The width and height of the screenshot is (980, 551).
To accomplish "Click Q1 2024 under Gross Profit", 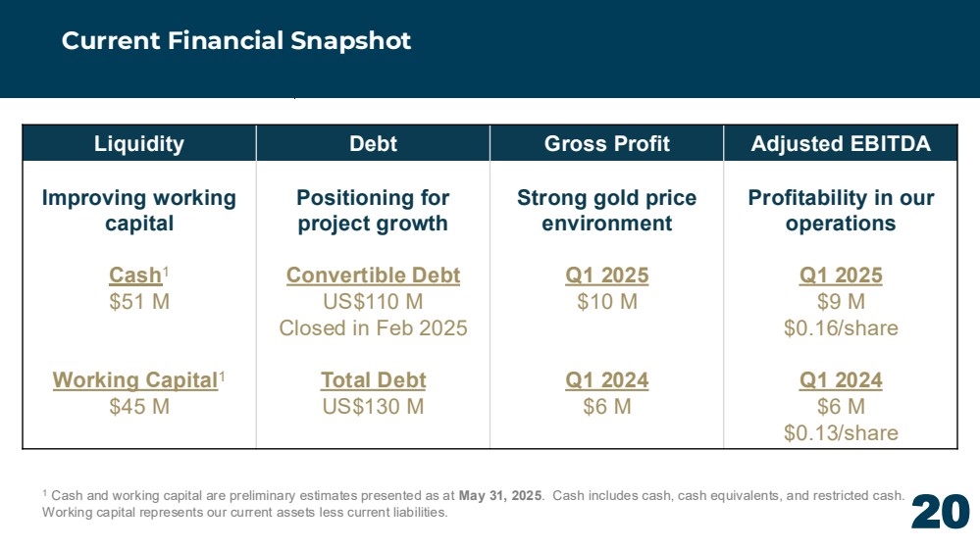I will point(607,379).
